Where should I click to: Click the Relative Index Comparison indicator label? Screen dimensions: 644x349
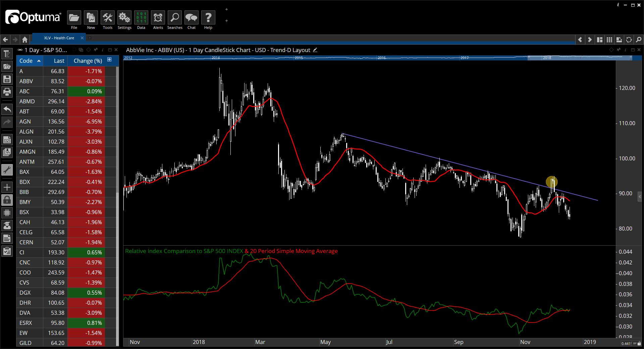click(x=184, y=251)
